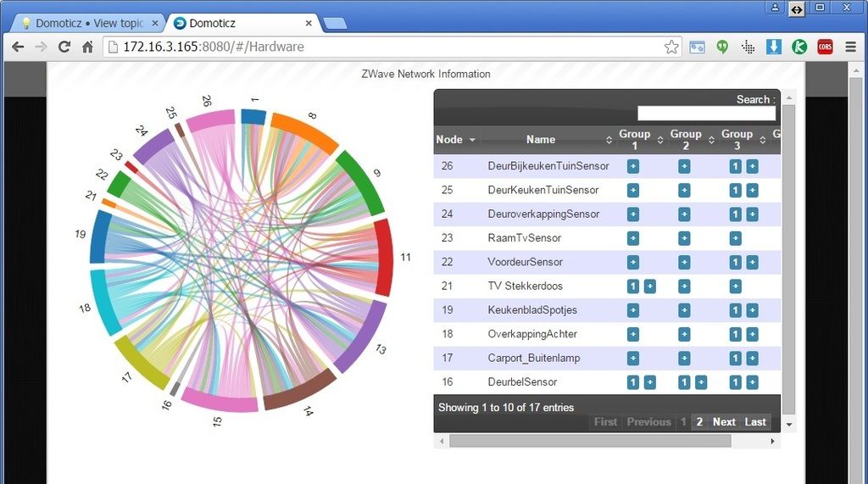868x484 pixels.
Task: Open the Chrome hamburger menu
Action: tap(851, 47)
